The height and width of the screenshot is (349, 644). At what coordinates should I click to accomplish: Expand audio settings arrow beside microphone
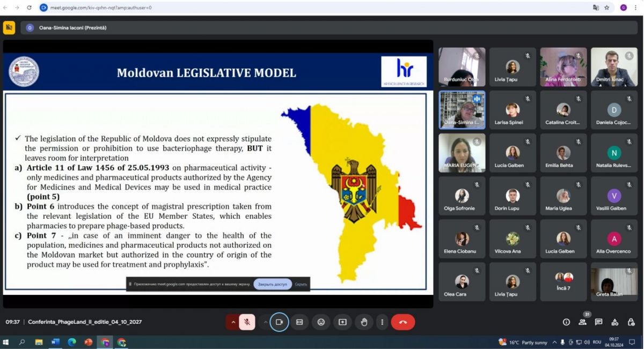[x=233, y=322]
